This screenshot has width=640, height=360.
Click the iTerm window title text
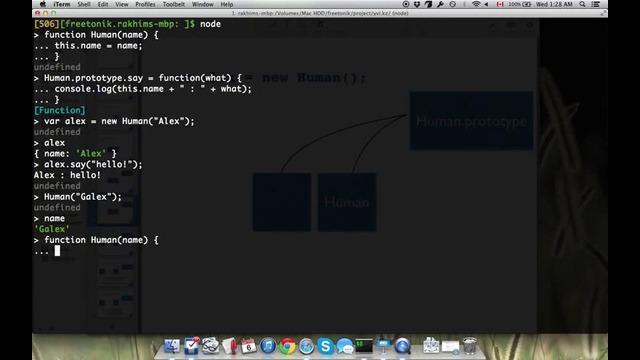pos(320,13)
